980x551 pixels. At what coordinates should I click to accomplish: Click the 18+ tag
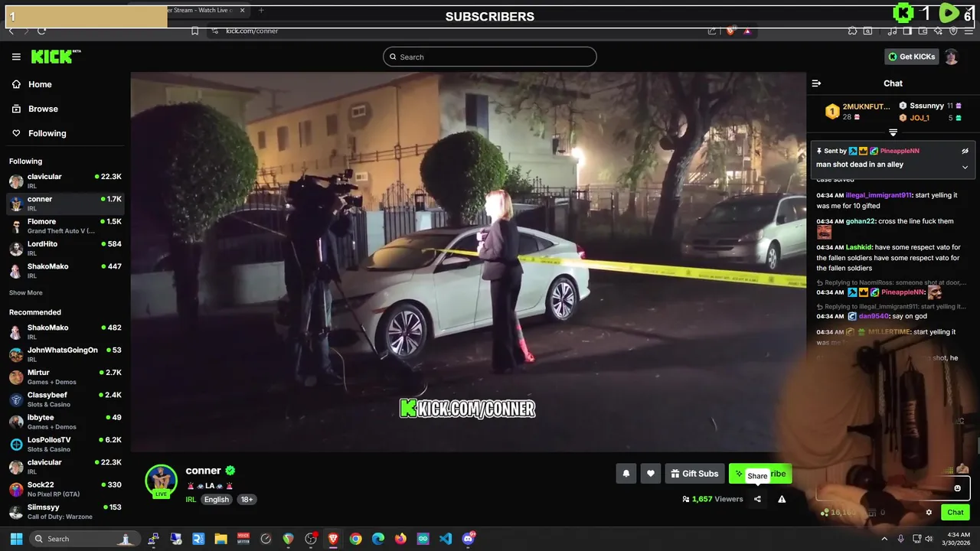coord(247,500)
